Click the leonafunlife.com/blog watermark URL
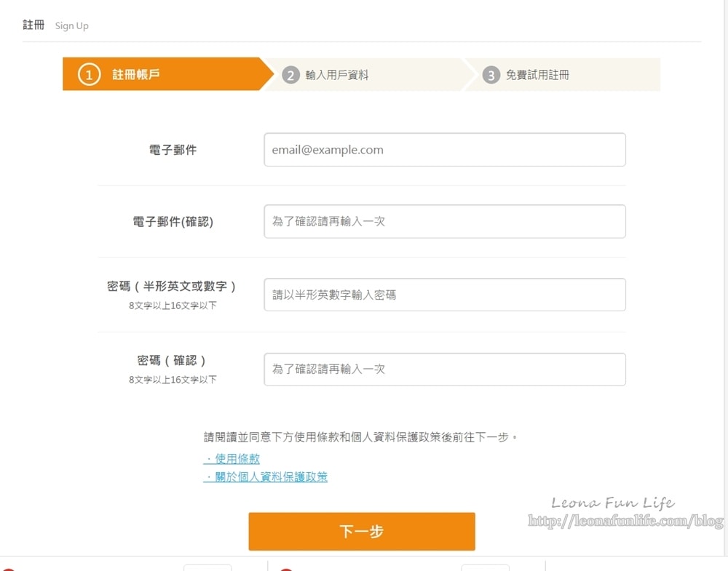 click(625, 521)
